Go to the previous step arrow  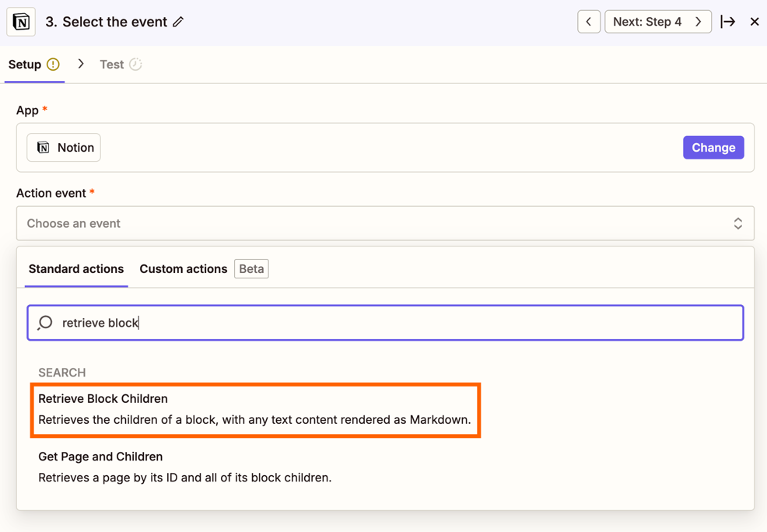tap(588, 22)
